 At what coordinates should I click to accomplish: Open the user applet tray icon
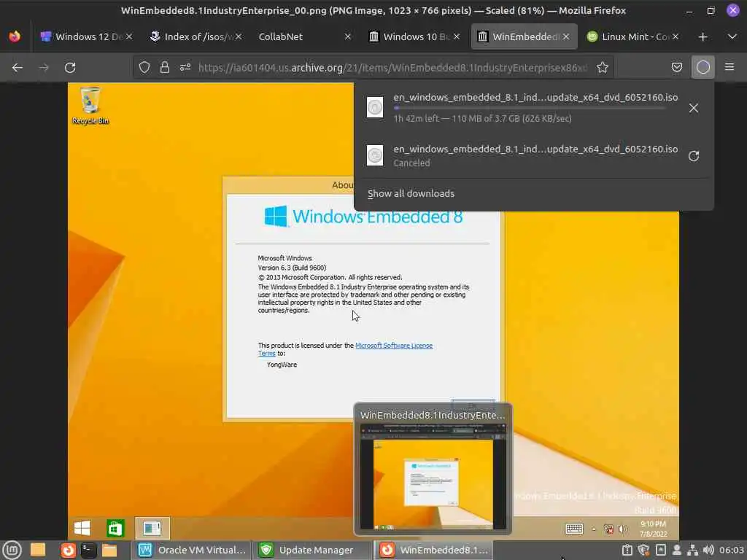click(x=676, y=550)
